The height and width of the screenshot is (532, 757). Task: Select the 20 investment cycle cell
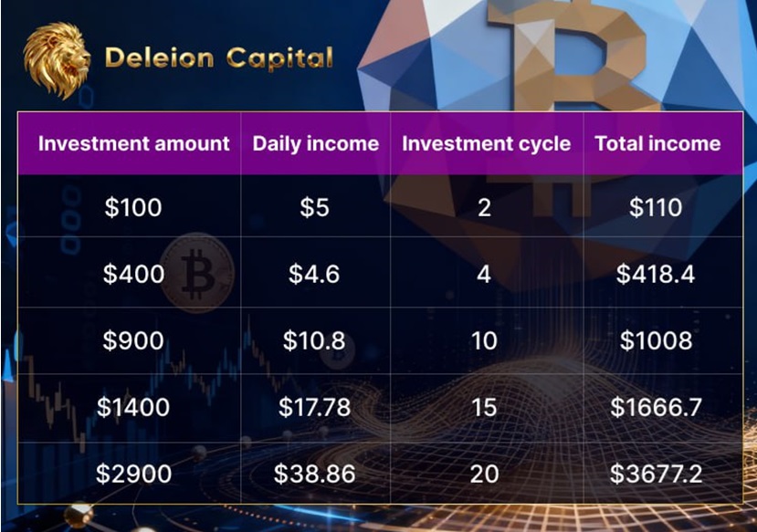click(x=484, y=473)
